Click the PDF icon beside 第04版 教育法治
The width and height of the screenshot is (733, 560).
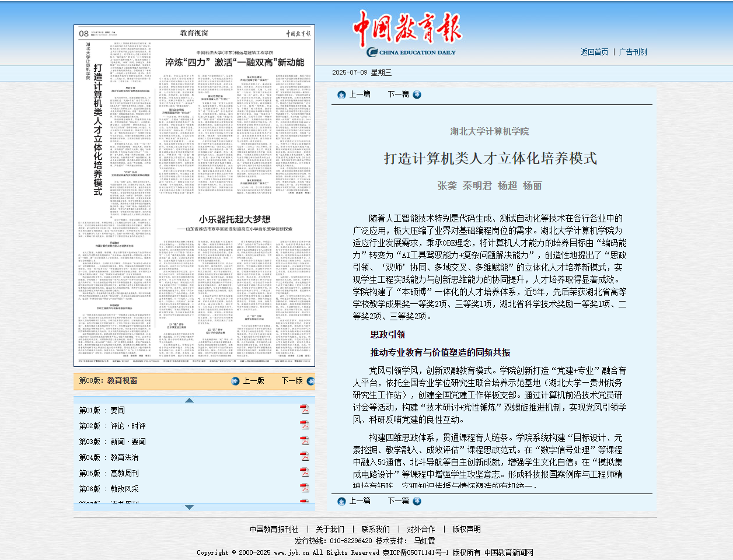click(304, 457)
